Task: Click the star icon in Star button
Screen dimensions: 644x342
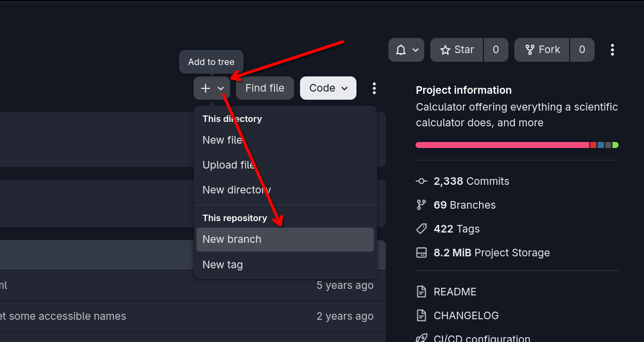Action: click(x=445, y=50)
